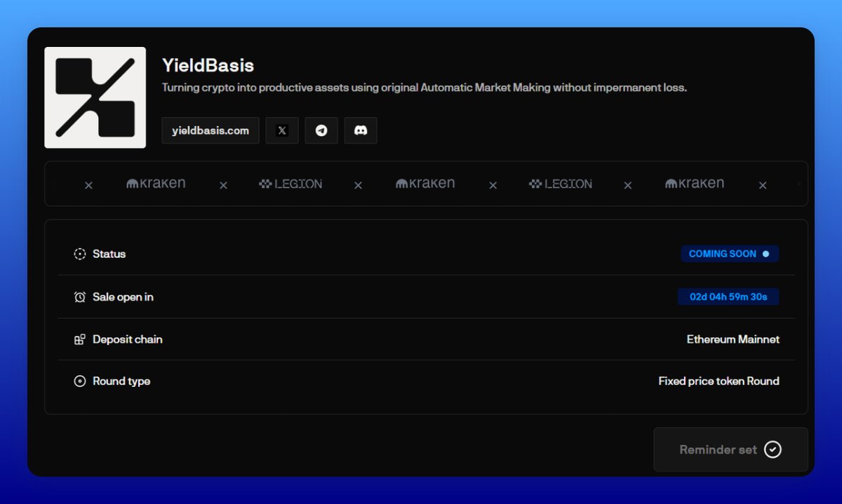Click the Sale open in label
This screenshot has height=504, width=842.
point(123,297)
